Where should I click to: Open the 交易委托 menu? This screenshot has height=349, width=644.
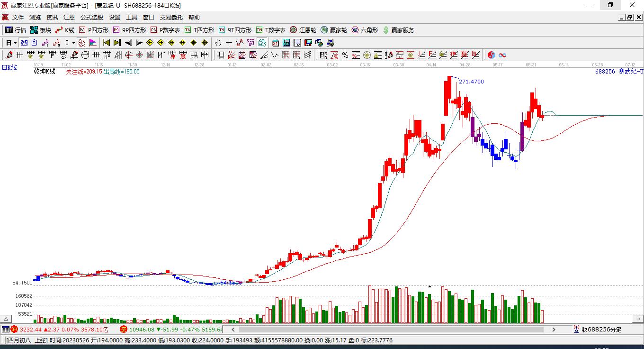[x=171, y=18]
